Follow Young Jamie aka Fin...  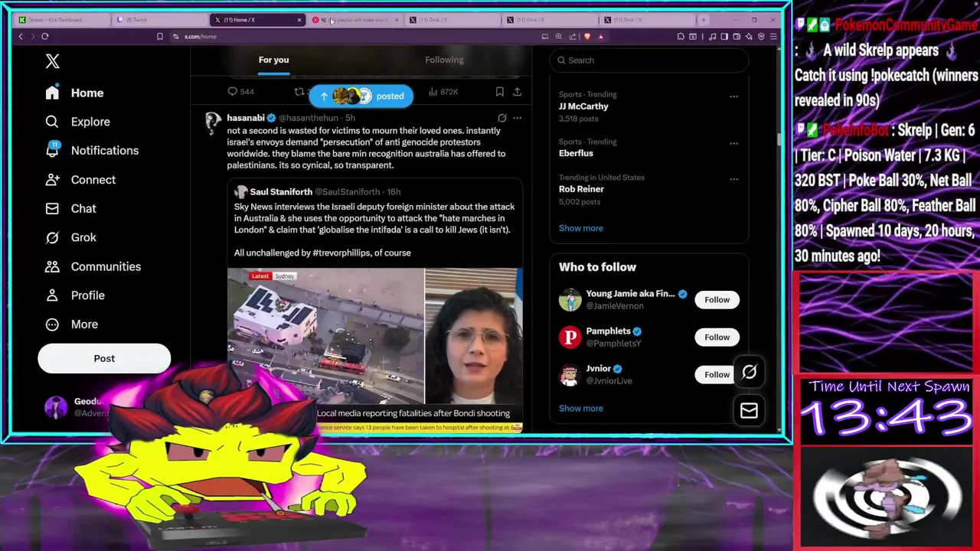tap(717, 300)
